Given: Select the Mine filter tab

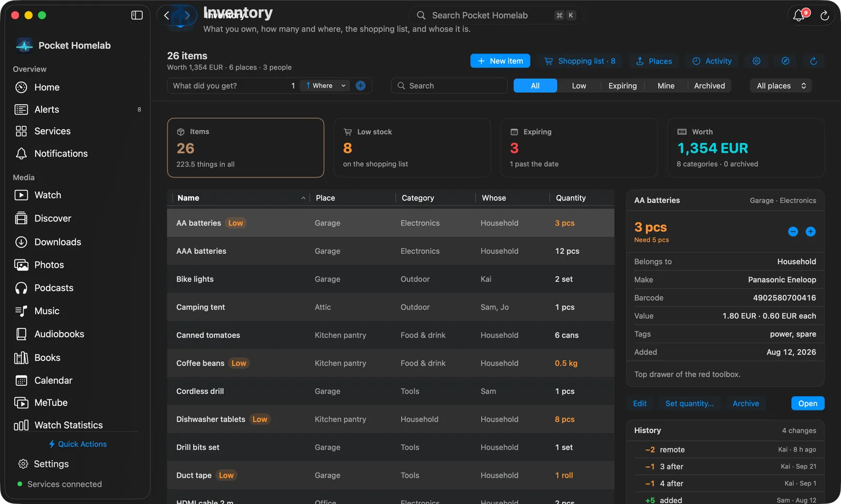Looking at the screenshot, I should point(666,86).
